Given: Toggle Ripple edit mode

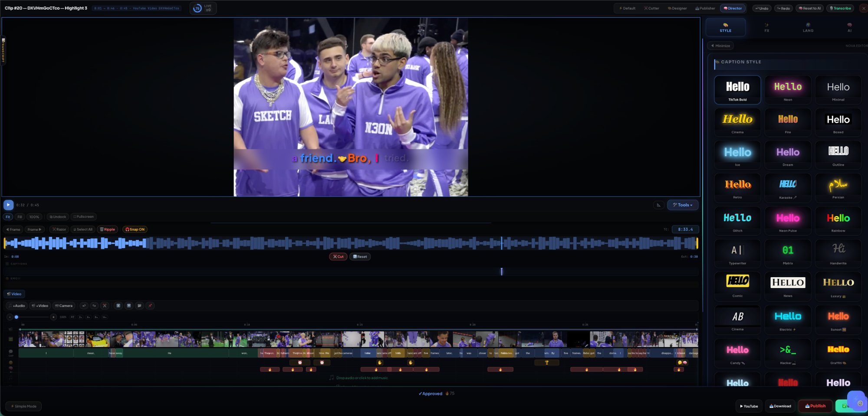Looking at the screenshot, I should point(108,229).
